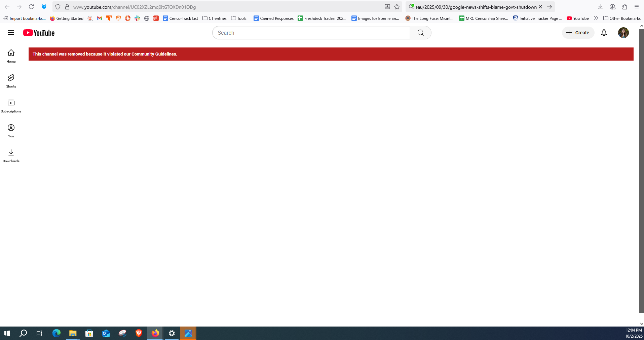The image size is (644, 340).
Task: Click the page's vertical scrollbar
Action: point(641,168)
